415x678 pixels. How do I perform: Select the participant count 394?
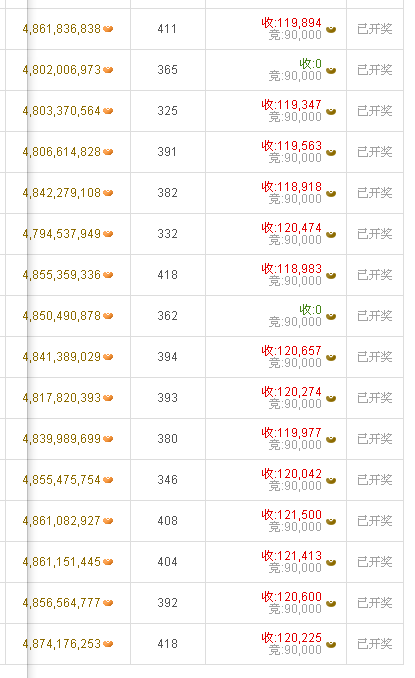coord(167,357)
